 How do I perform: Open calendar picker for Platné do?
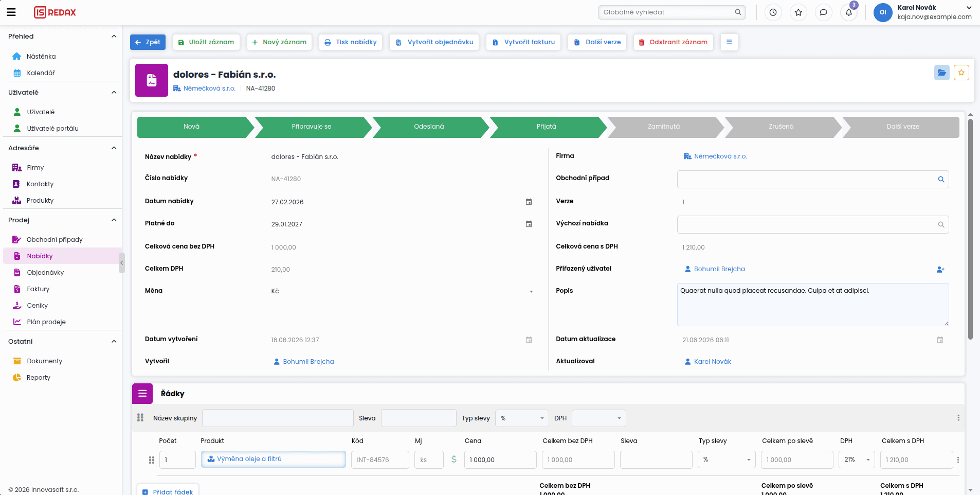click(529, 224)
